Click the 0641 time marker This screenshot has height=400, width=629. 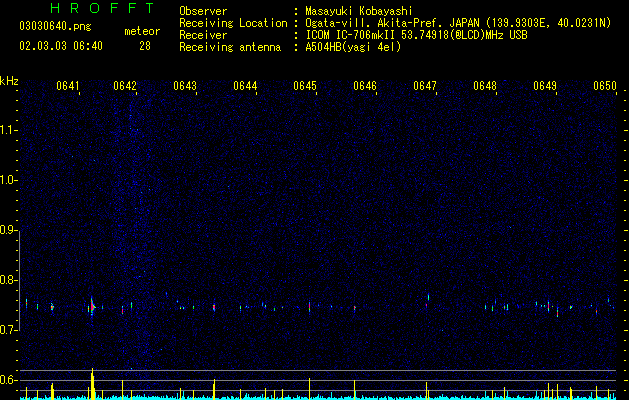(x=68, y=86)
